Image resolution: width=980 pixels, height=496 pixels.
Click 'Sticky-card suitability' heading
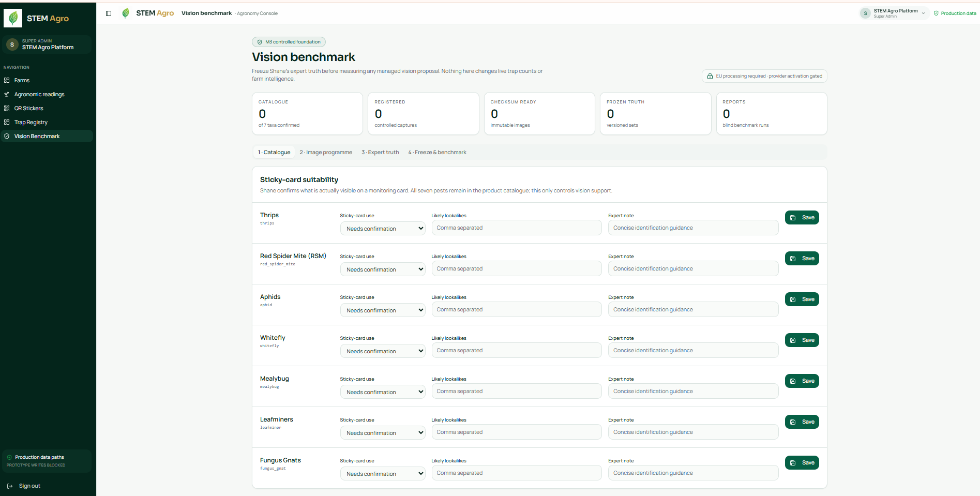(299, 179)
